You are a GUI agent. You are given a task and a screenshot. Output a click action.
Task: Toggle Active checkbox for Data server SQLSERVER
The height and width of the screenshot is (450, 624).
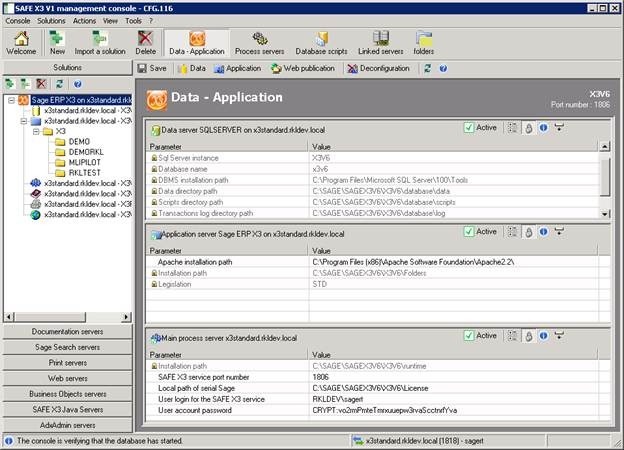coord(469,128)
